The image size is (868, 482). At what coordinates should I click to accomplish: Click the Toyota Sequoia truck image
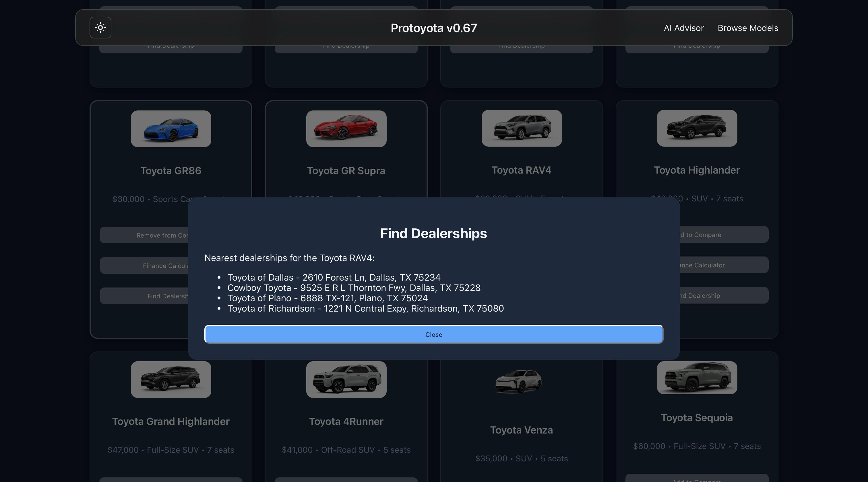(x=696, y=378)
